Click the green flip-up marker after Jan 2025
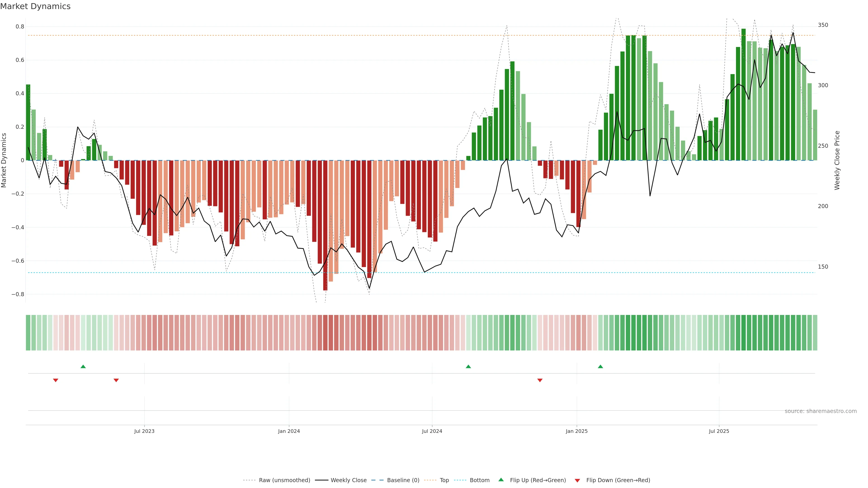 pyautogui.click(x=600, y=366)
